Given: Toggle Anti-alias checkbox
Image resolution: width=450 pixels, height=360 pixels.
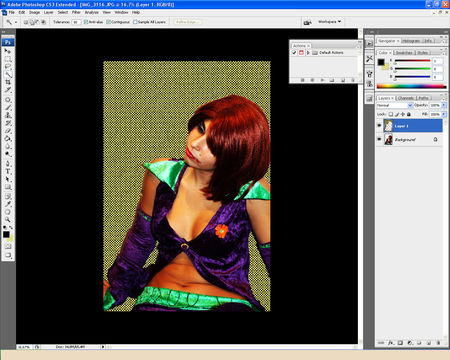Looking at the screenshot, I should click(86, 22).
